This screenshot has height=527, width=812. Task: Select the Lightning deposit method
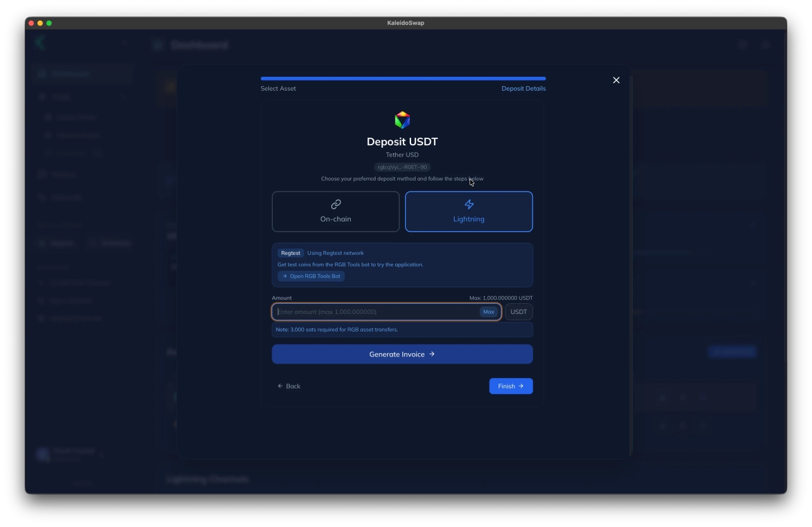(469, 212)
